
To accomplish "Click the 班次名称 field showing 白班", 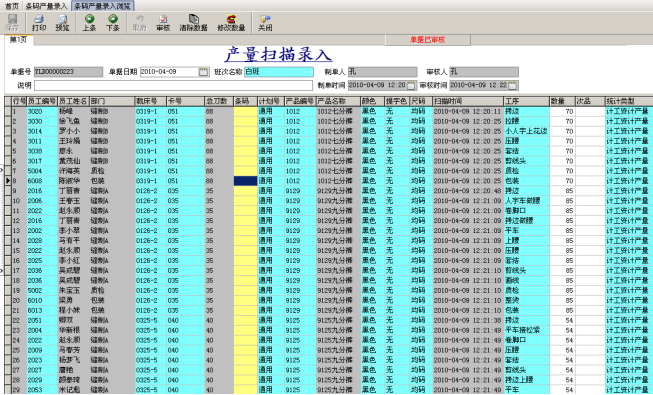I will coord(279,72).
